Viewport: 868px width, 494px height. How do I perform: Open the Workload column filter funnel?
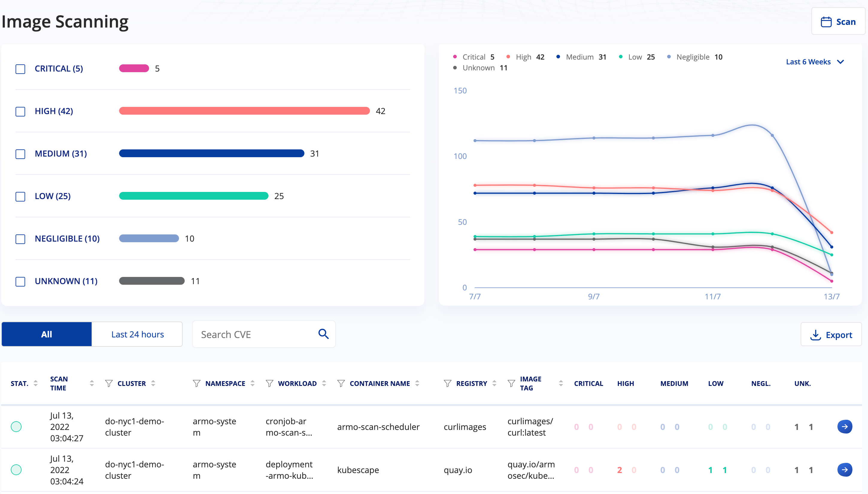point(269,384)
